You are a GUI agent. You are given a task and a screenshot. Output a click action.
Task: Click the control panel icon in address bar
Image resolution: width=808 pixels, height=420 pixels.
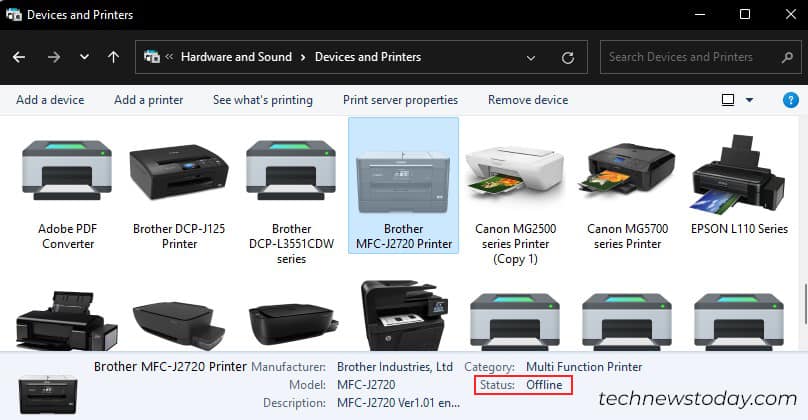(152, 57)
